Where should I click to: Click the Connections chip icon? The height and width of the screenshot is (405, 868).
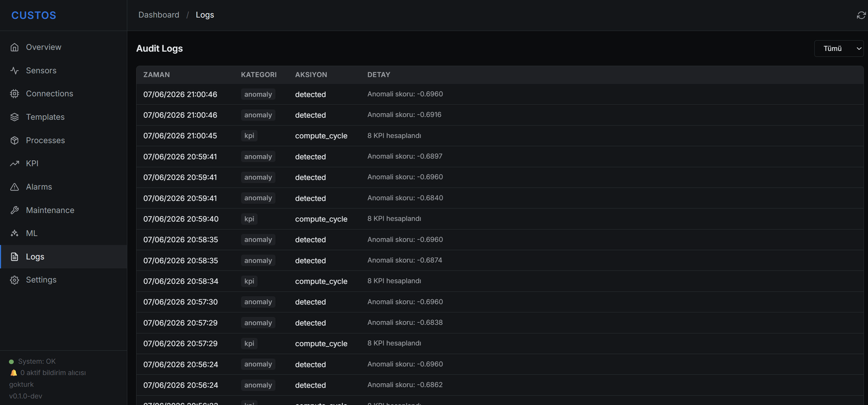(15, 94)
